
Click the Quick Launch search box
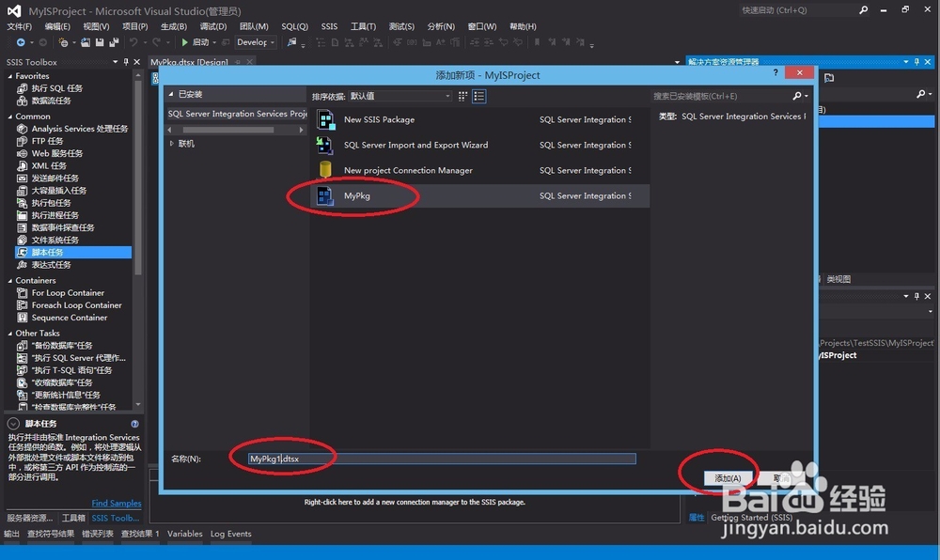tap(798, 10)
